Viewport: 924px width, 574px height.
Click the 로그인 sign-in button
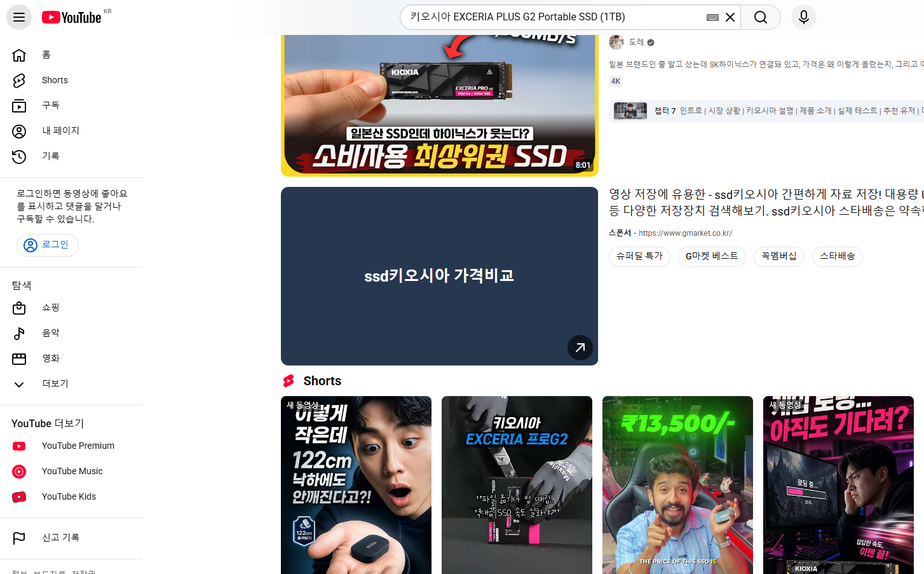pyautogui.click(x=48, y=245)
